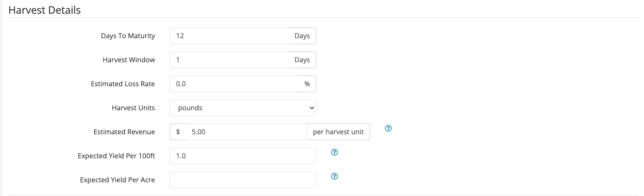
Task: Click the help icon beside Estimated Revenue
Action: [388, 128]
